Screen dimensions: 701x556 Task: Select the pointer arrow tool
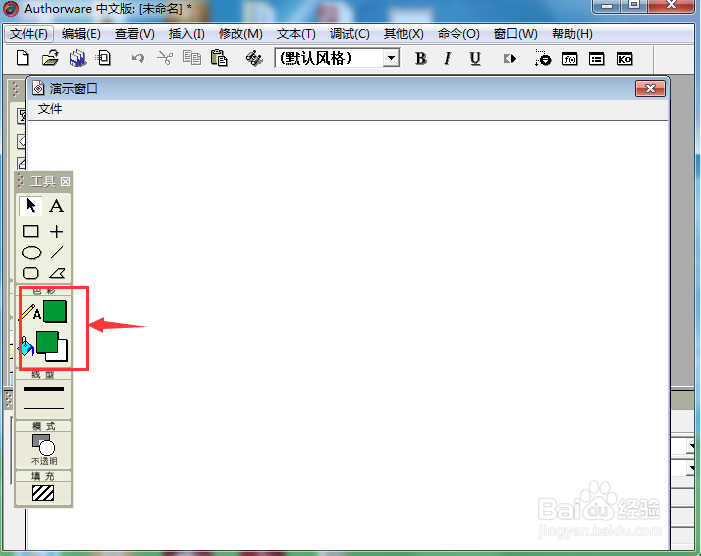(31, 206)
